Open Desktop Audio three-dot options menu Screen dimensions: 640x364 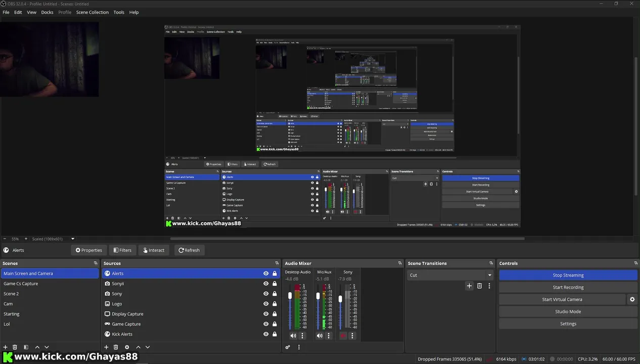[x=302, y=336]
